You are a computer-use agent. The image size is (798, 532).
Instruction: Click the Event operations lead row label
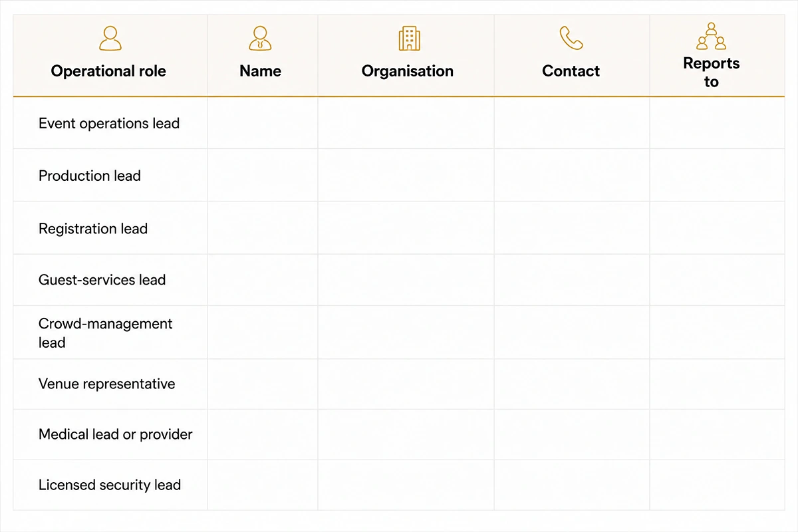point(109,124)
